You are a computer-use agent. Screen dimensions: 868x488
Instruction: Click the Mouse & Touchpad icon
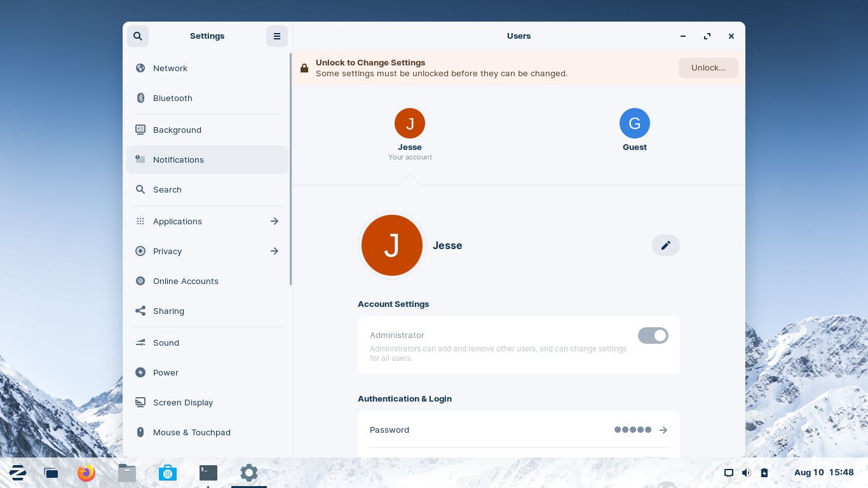(x=140, y=432)
